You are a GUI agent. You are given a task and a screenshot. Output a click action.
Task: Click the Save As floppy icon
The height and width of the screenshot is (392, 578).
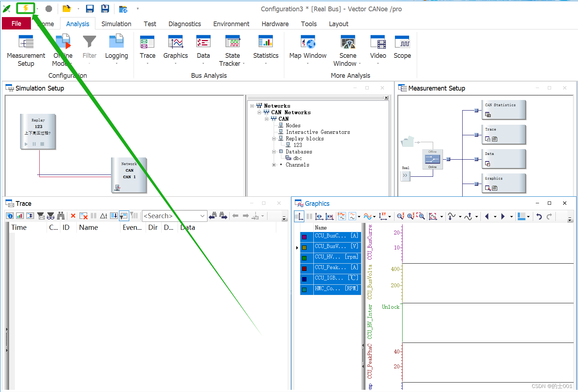105,9
